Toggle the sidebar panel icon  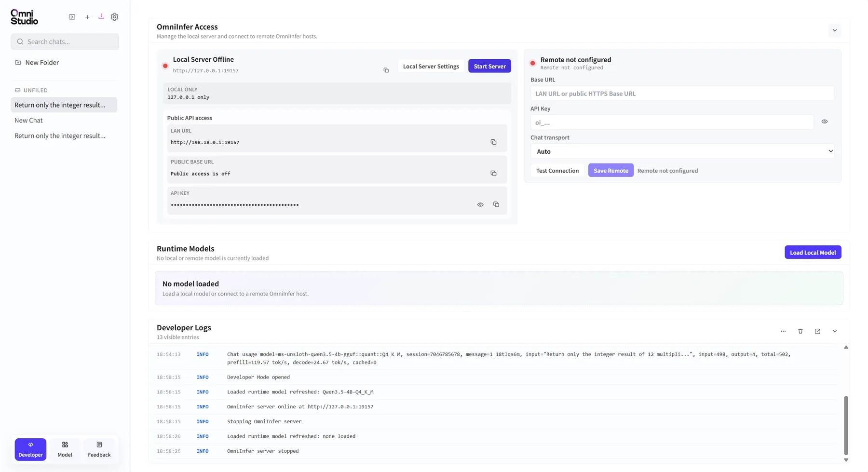72,17
